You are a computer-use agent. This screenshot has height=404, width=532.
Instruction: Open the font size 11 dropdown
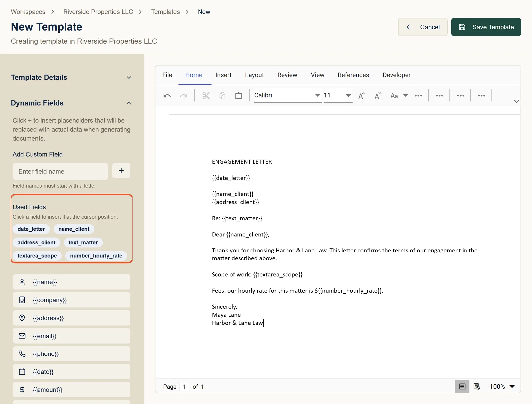tap(348, 96)
